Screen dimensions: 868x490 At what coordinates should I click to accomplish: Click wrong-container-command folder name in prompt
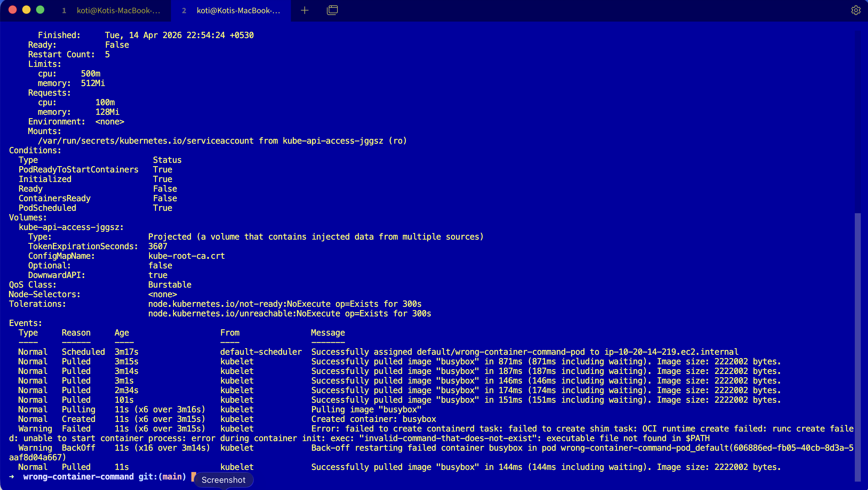[x=78, y=477]
